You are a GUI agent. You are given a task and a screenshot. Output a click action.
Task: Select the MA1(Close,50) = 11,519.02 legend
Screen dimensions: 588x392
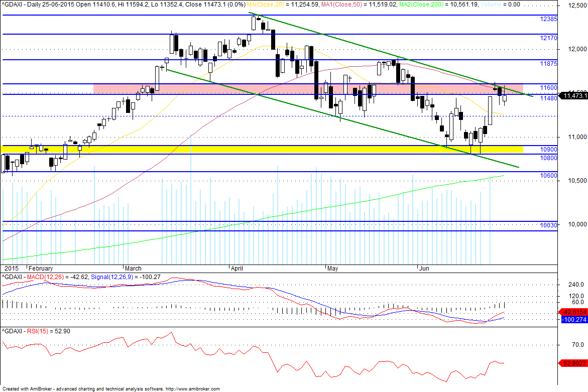pyautogui.click(x=360, y=5)
